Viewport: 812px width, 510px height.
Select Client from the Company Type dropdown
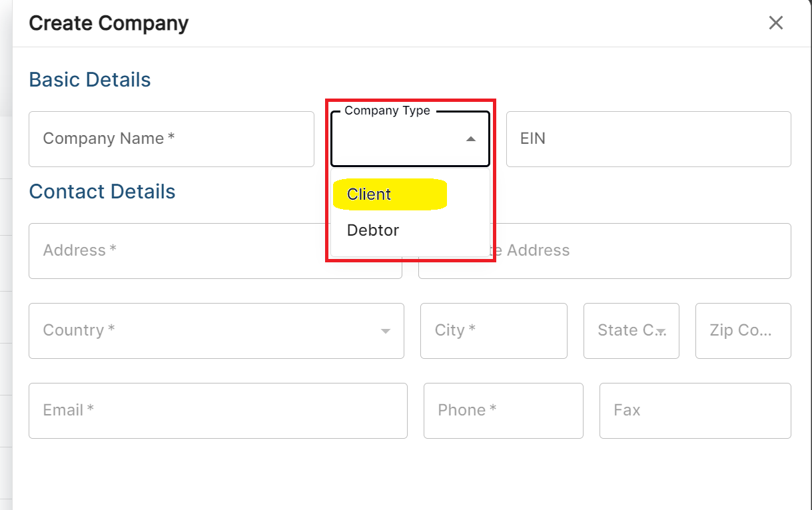pos(368,194)
